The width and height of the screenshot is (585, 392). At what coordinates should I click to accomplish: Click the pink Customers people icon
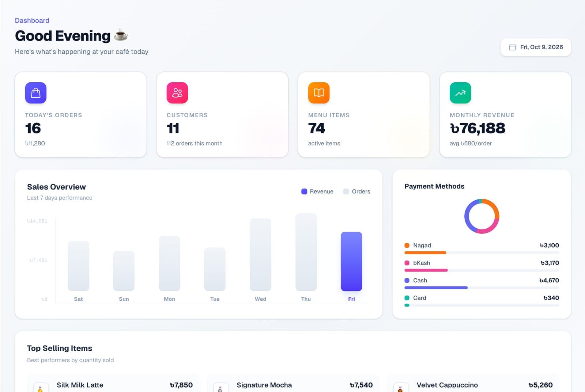[x=177, y=93]
